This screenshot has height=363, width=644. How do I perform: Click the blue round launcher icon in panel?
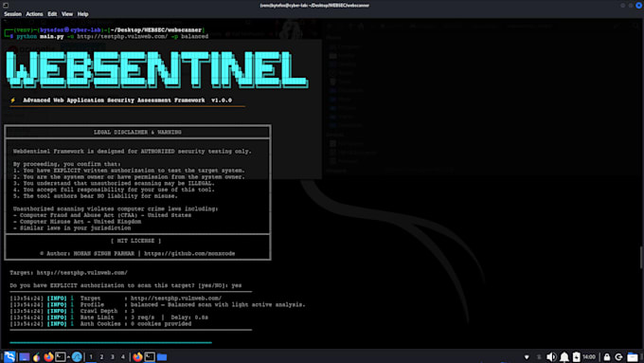click(77, 356)
